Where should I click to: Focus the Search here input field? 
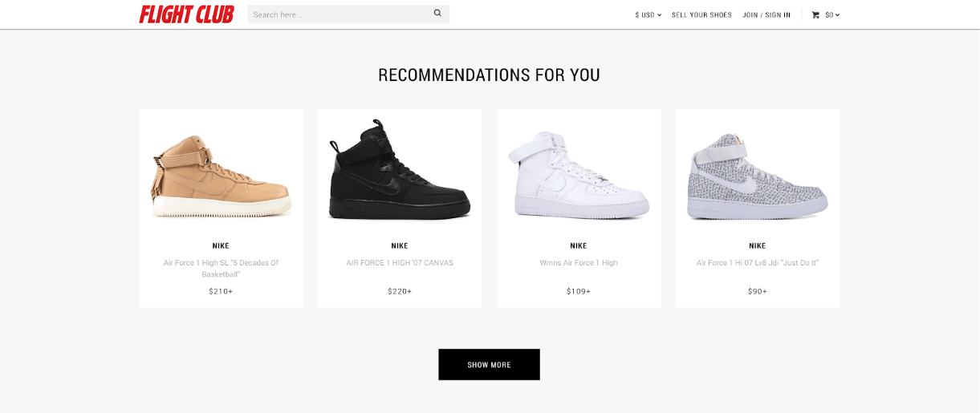[340, 14]
